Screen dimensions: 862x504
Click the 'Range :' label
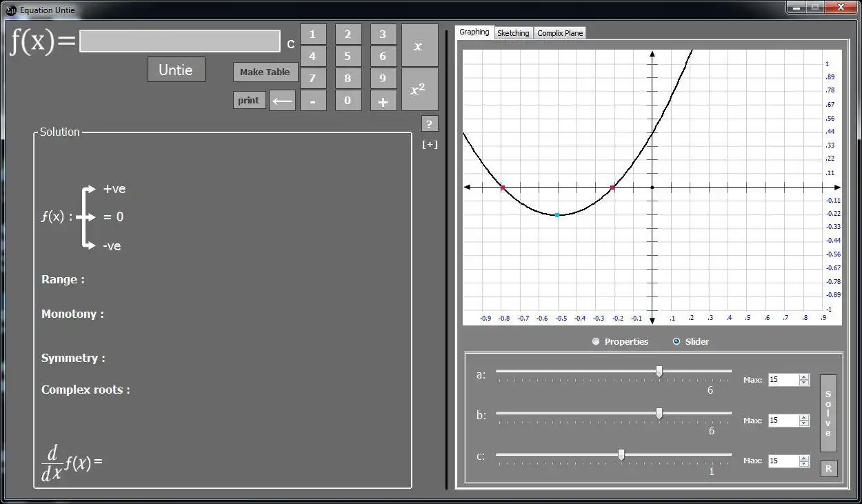click(x=63, y=279)
